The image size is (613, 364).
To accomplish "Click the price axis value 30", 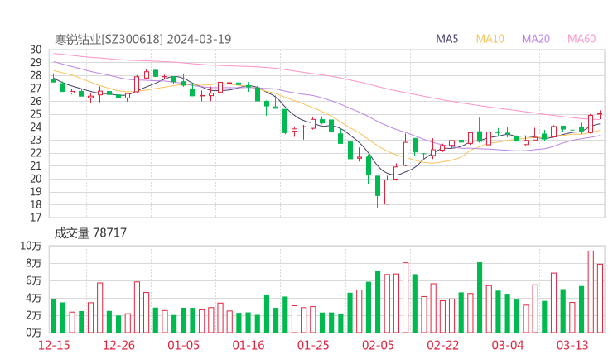I will 36,50.
